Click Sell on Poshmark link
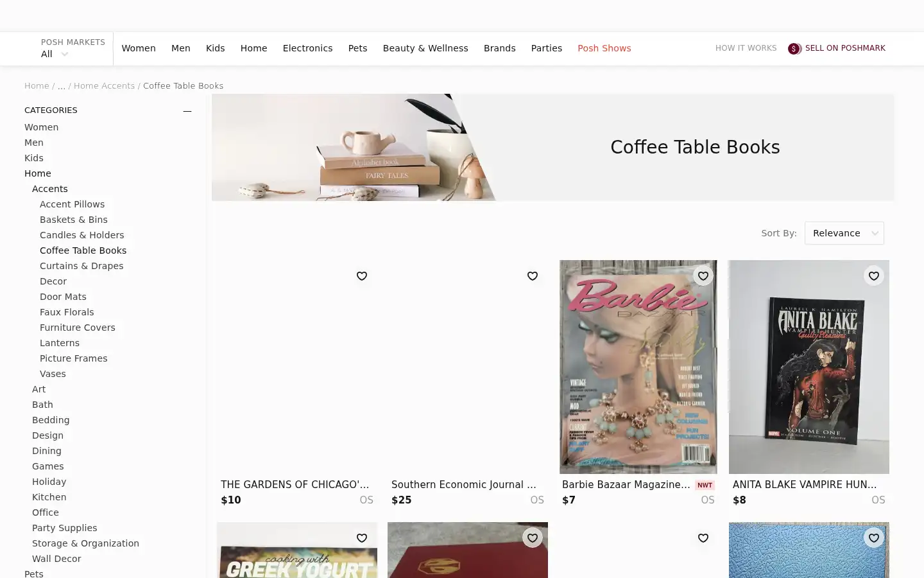 [x=845, y=48]
